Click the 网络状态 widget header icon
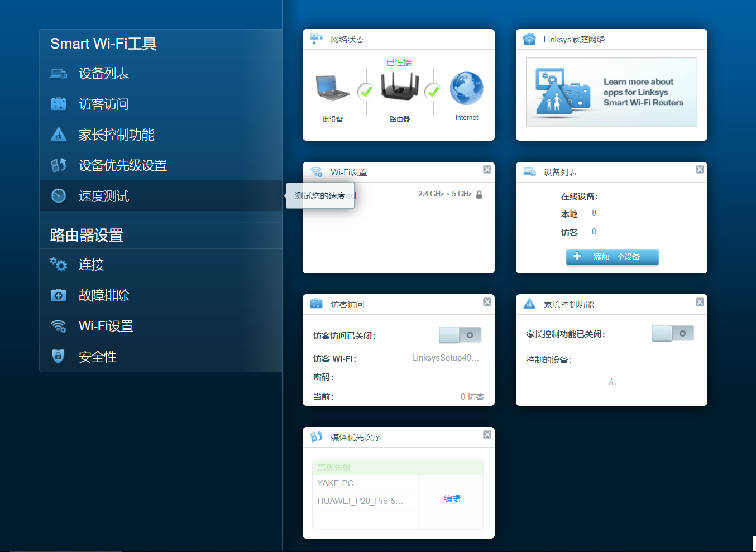The width and height of the screenshot is (756, 552). pos(317,39)
